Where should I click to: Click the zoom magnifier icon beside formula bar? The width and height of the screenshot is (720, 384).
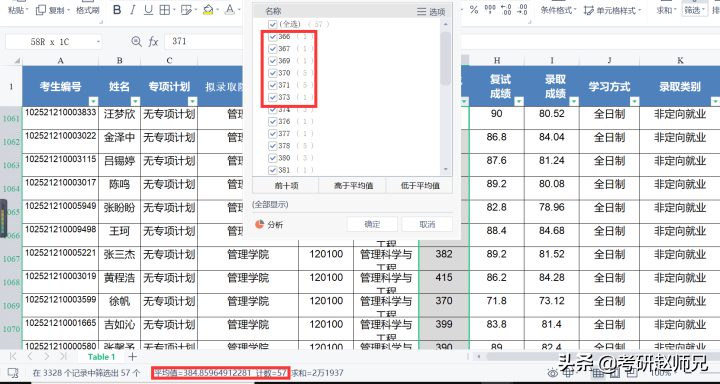pos(136,41)
